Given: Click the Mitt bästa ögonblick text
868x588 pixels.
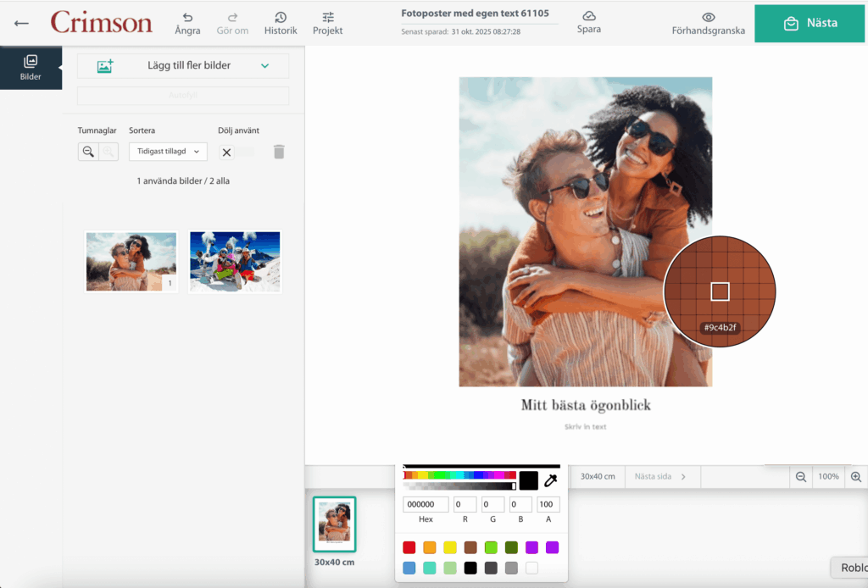Looking at the screenshot, I should click(586, 405).
